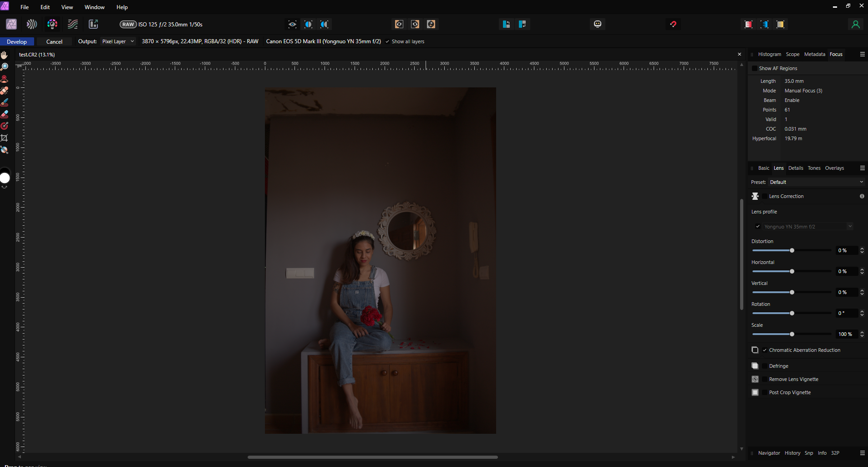This screenshot has width=868, height=467.
Task: Switch to the Tone Mapping persona
Action: click(73, 24)
